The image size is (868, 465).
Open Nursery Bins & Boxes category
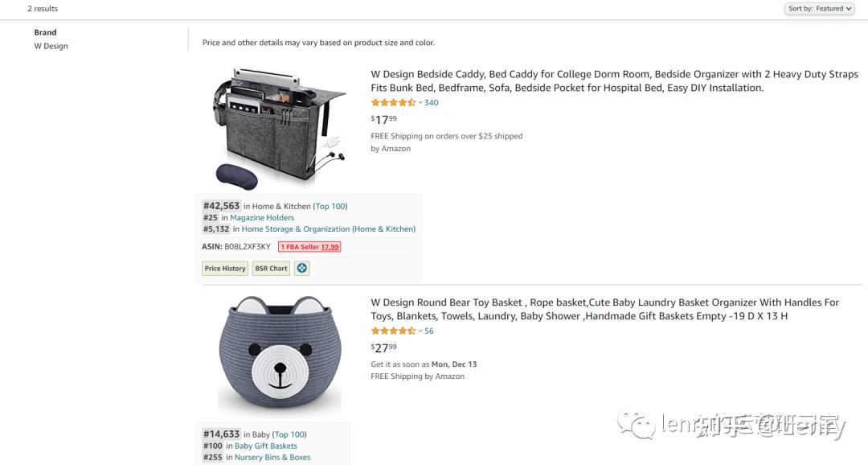272,458
